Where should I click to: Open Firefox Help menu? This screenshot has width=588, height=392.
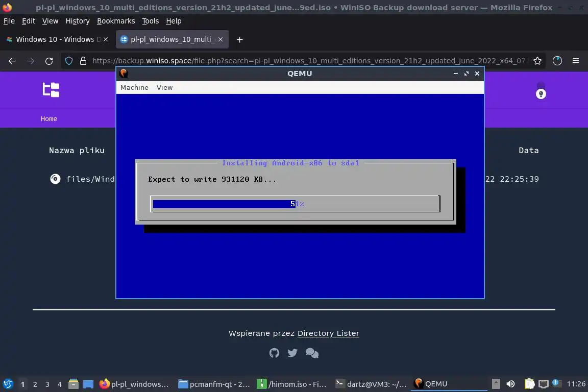click(x=174, y=21)
